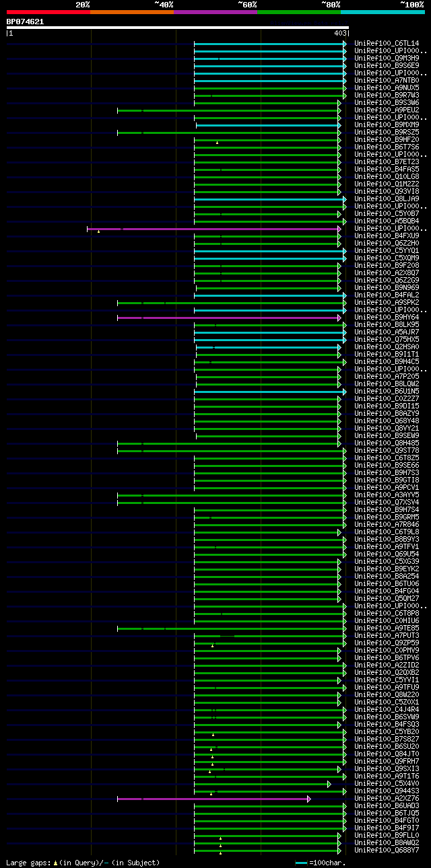The width and height of the screenshot is (431, 868).
Task: Open the UniRef100_Q10LG8 hit label
Action: 387,177
